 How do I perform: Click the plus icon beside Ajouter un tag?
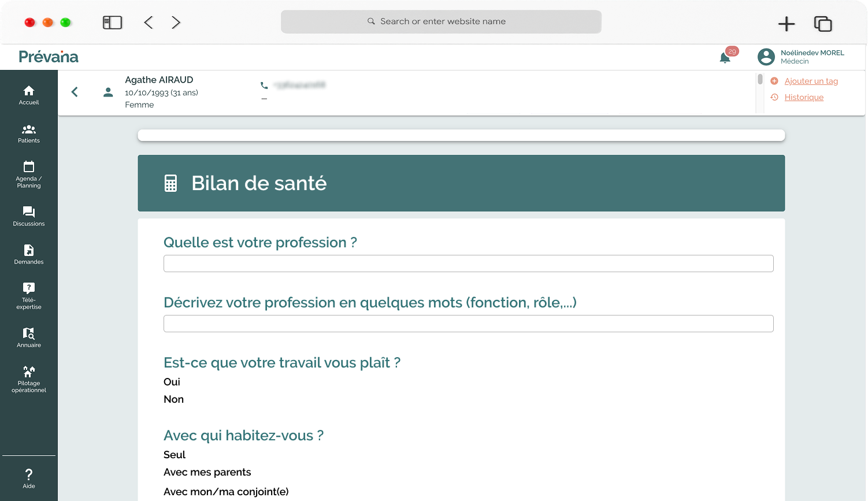774,81
